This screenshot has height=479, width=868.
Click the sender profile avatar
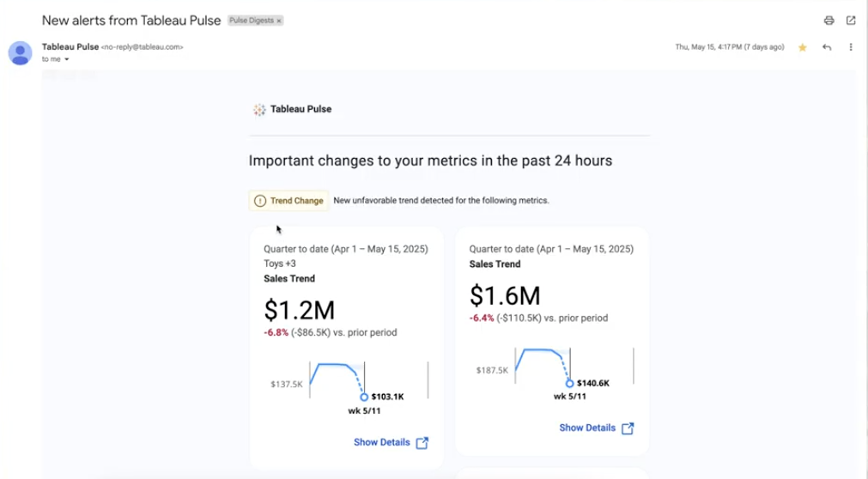pyautogui.click(x=21, y=53)
